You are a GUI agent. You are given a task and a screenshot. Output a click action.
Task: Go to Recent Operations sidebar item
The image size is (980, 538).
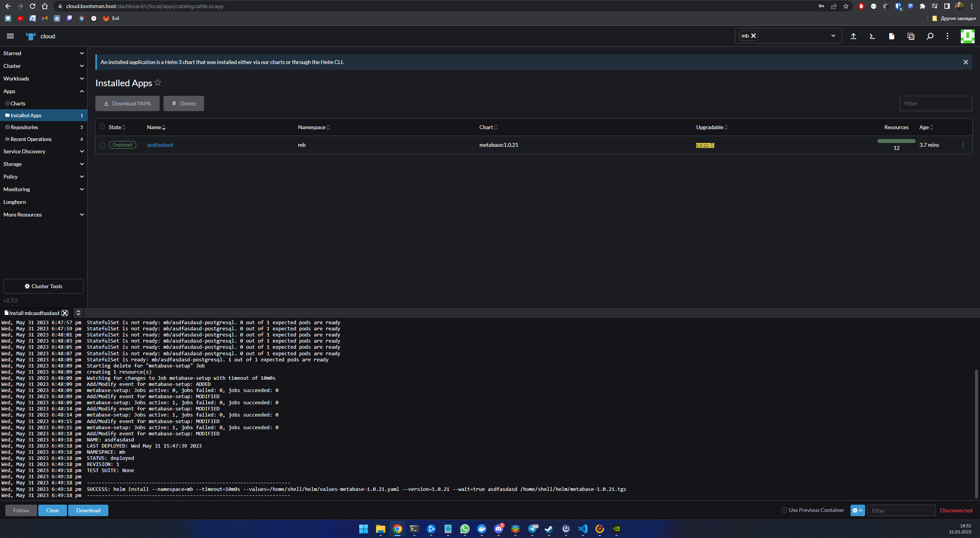(31, 139)
